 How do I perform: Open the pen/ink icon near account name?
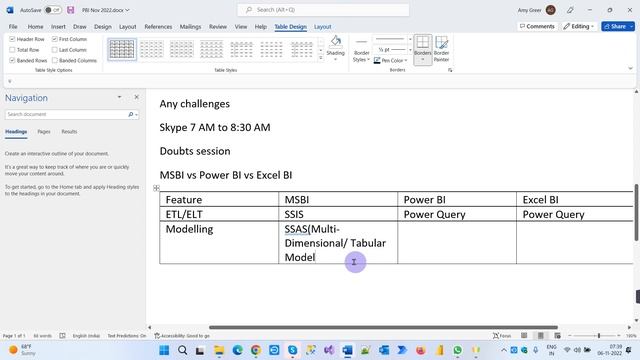click(x=570, y=10)
